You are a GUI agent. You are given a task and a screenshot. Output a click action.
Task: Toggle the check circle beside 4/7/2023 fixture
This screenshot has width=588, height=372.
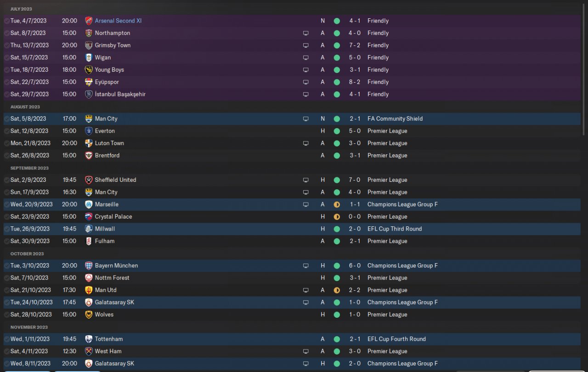(6, 21)
